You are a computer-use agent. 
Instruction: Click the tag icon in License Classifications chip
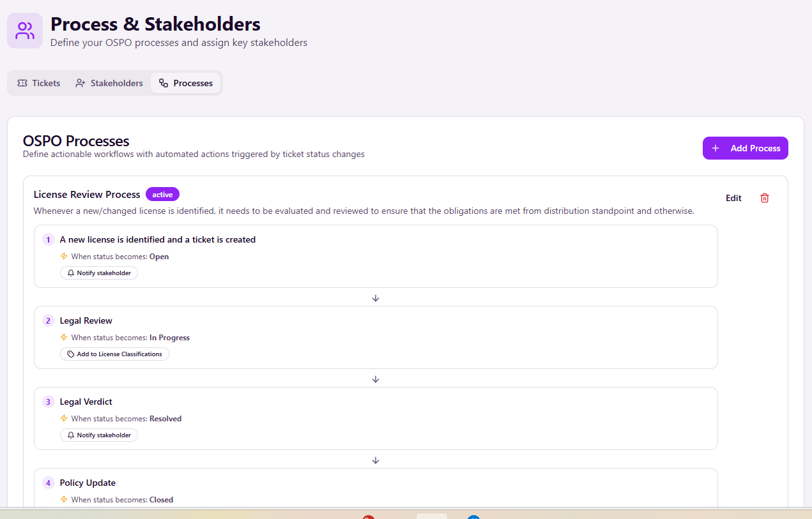point(71,354)
